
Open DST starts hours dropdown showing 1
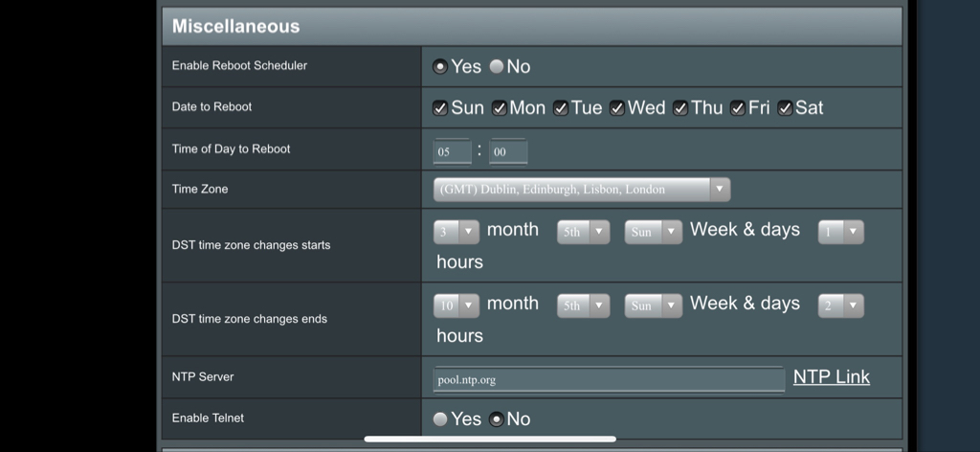point(841,232)
